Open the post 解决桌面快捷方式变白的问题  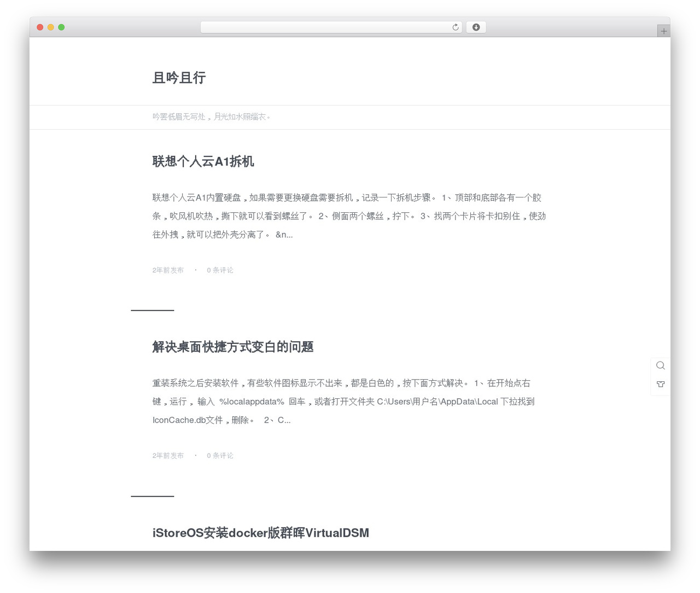point(233,347)
